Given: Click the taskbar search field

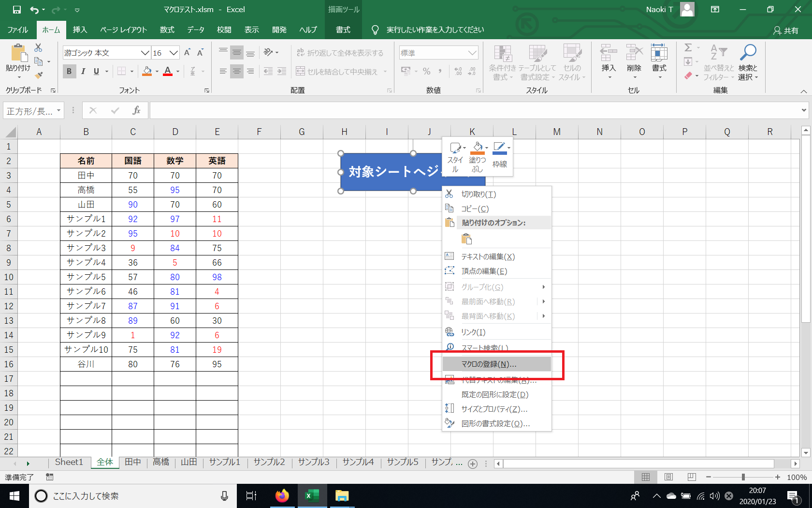Looking at the screenshot, I should point(133,496).
